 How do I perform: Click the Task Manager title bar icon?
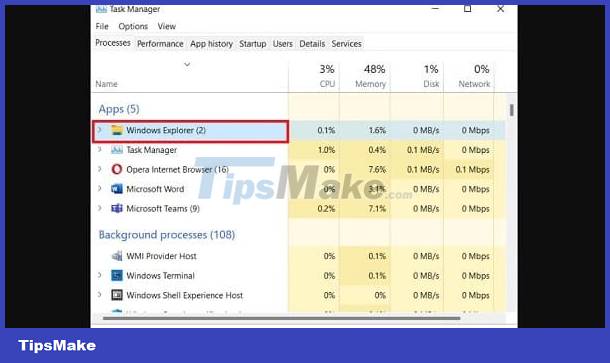[101, 9]
